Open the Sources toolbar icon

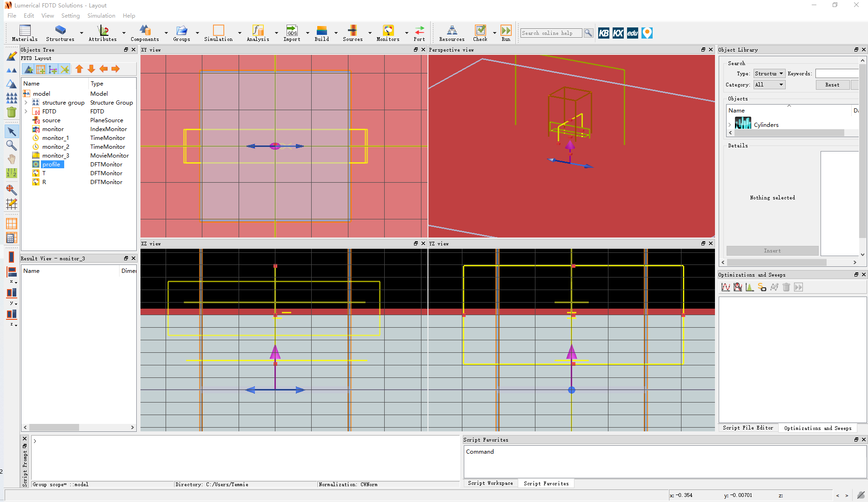pos(353,33)
